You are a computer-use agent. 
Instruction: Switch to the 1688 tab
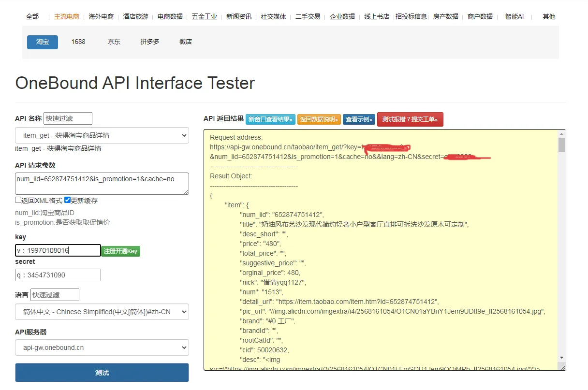(78, 42)
